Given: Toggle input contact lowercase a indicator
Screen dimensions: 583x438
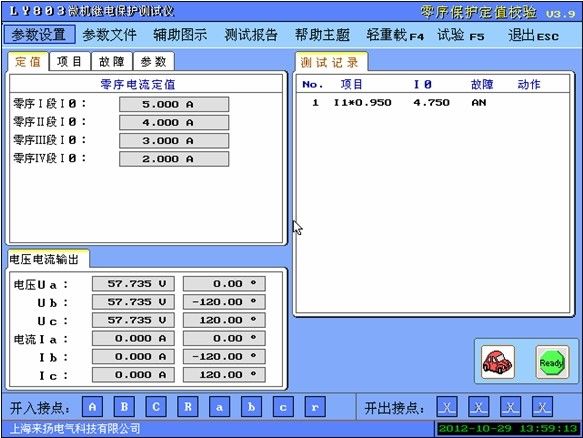Looking at the screenshot, I should [220, 407].
